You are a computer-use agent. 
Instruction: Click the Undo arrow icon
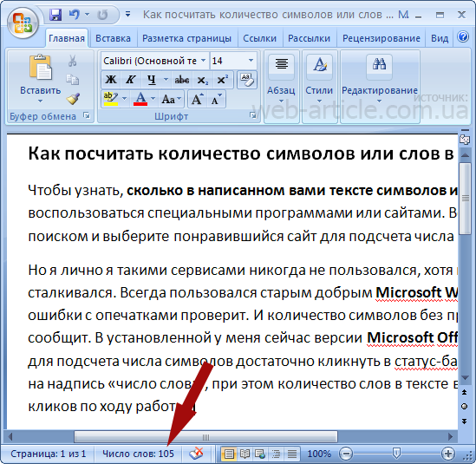(x=74, y=14)
